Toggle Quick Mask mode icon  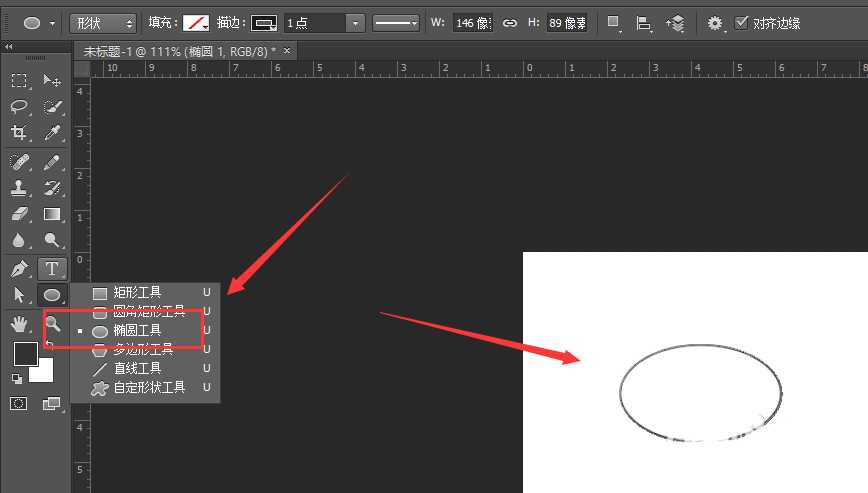click(19, 403)
